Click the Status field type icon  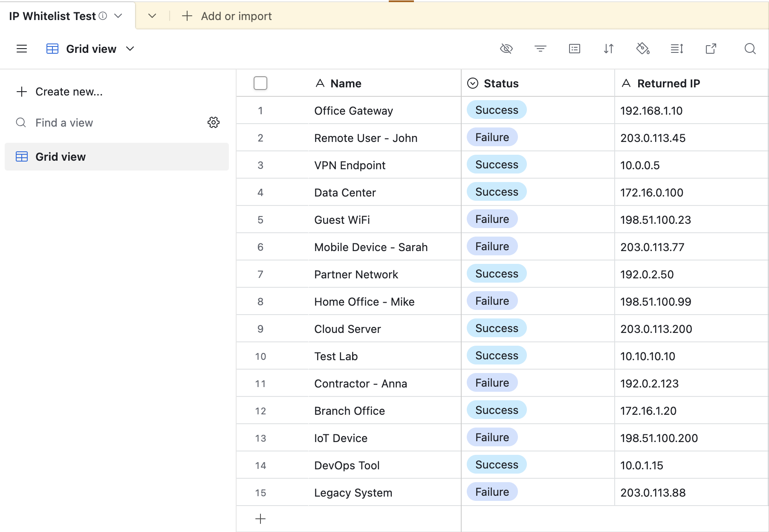472,83
